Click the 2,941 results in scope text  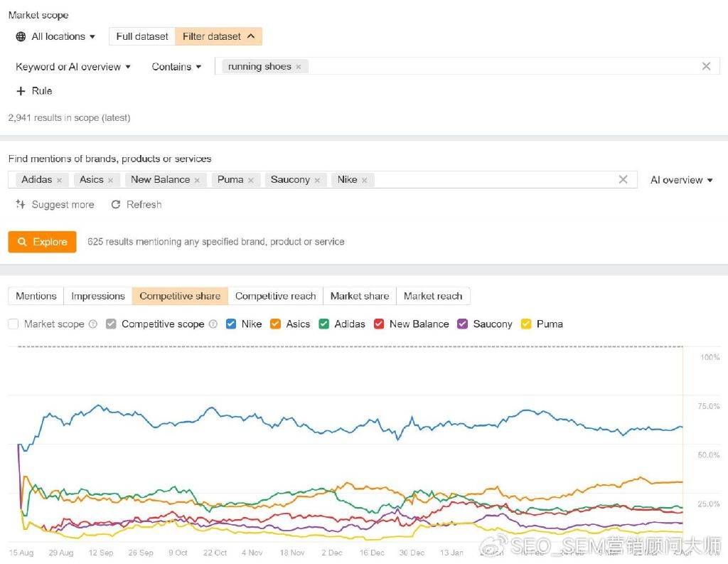[x=69, y=118]
